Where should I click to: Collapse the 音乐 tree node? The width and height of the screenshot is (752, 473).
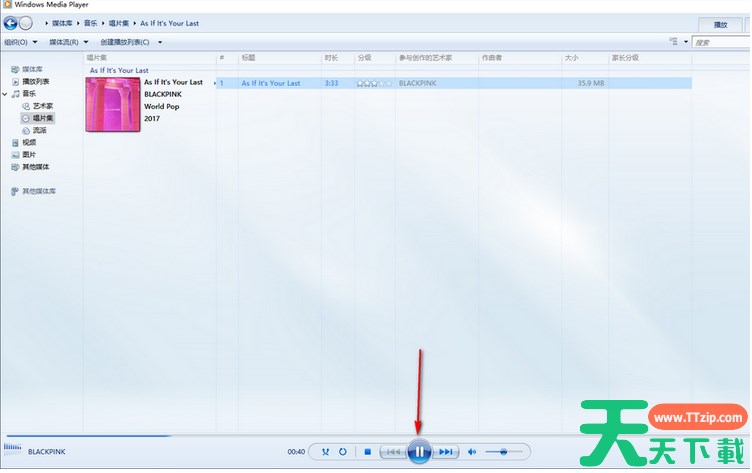5,94
